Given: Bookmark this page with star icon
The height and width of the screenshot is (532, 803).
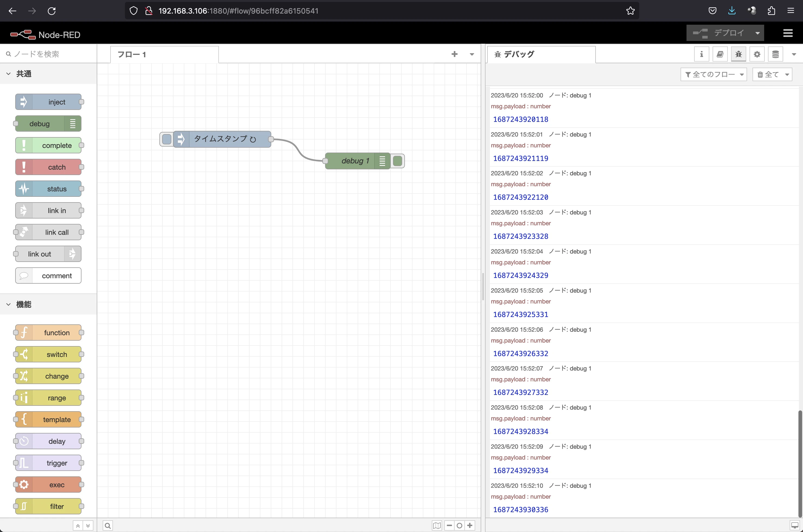Looking at the screenshot, I should click(630, 11).
